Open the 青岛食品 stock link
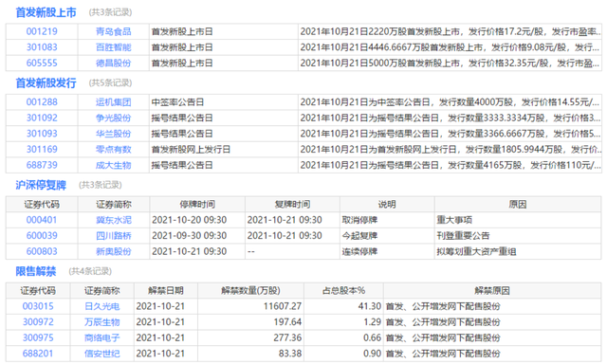Image resolution: width=607 pixels, height=364 pixels. (x=114, y=31)
